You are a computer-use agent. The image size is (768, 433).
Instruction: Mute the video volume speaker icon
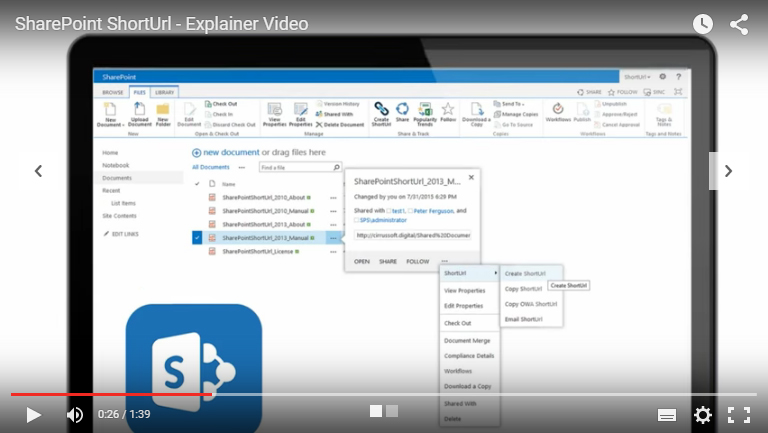[75, 415]
